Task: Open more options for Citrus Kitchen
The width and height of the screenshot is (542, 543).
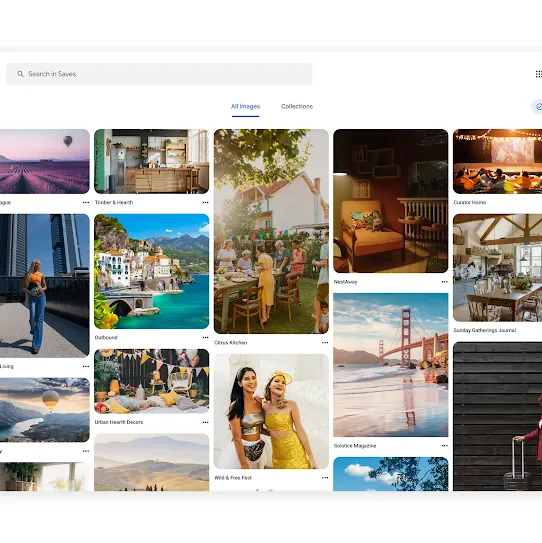Action: point(325,342)
